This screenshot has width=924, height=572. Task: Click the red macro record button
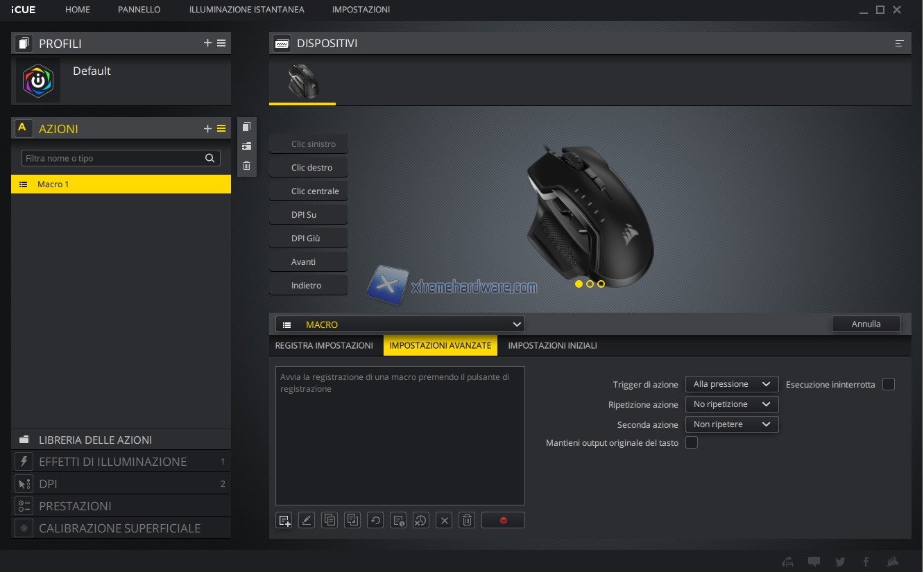(503, 520)
